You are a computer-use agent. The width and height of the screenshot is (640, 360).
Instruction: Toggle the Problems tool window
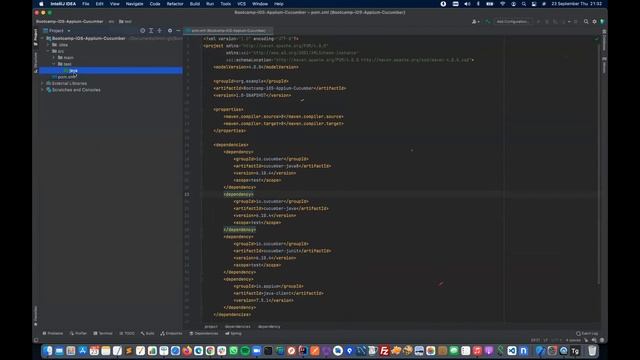tap(53, 333)
